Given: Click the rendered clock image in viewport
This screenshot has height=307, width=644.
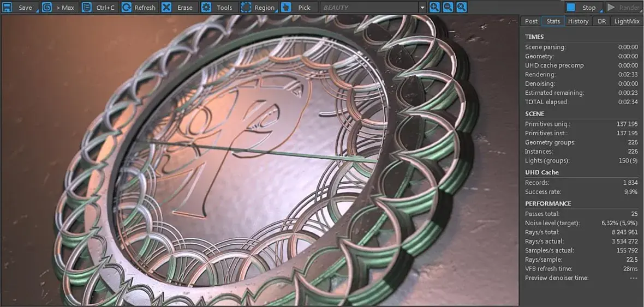Looking at the screenshot, I should point(260,160).
